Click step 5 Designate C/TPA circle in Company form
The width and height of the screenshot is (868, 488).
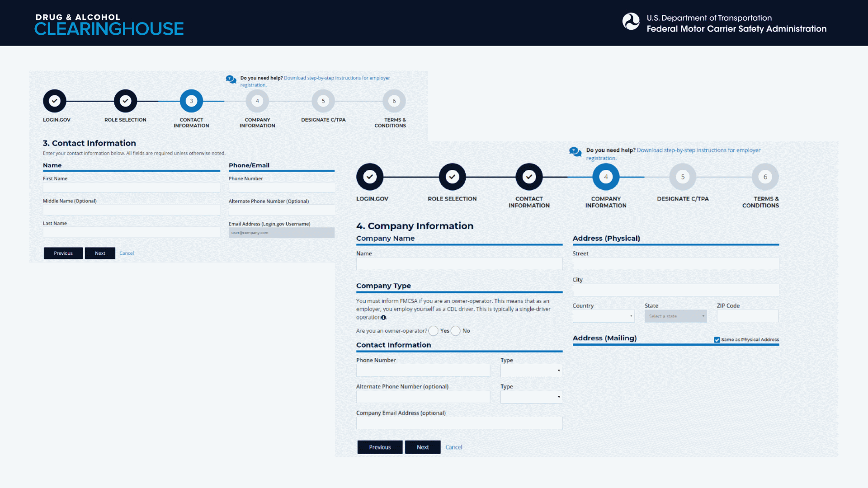[682, 177]
